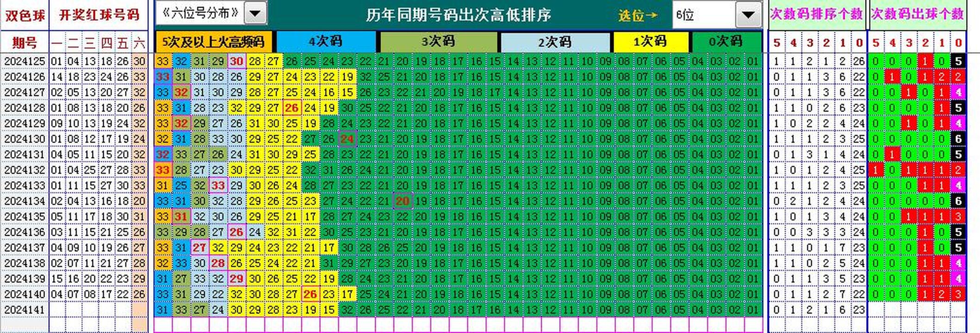Image resolution: width=980 pixels, height=333 pixels.
Task: Select period 2024141 row label
Action: [25, 309]
